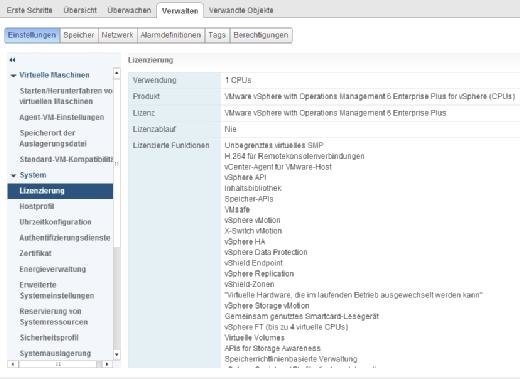The width and height of the screenshot is (520, 379).
Task: Open the Alarmdefinitionen sub-tab
Action: click(171, 35)
